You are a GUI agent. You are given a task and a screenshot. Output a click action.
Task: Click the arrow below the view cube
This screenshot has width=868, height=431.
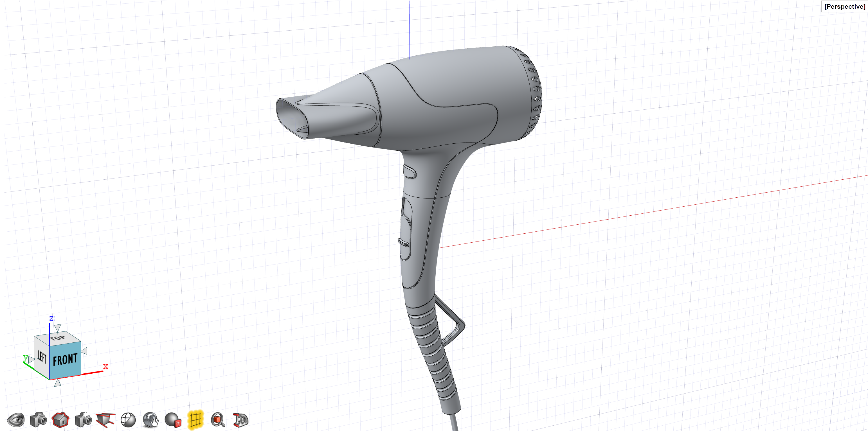(x=58, y=383)
